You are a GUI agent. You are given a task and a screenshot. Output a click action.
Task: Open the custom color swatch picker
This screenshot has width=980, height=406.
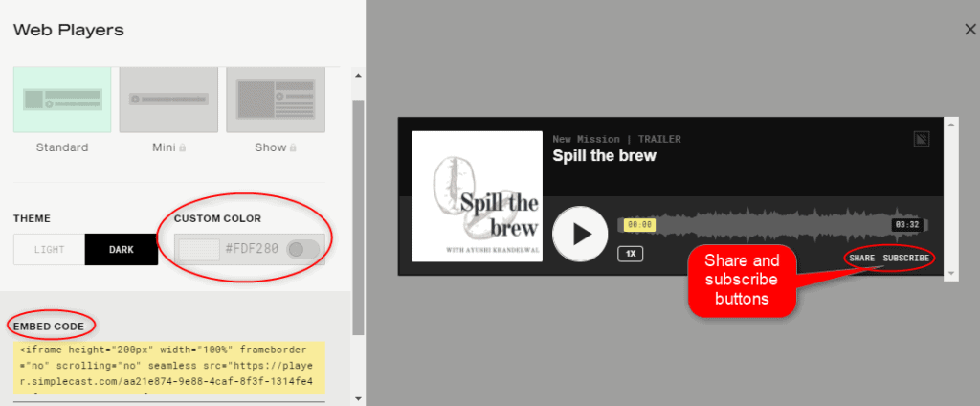point(200,249)
